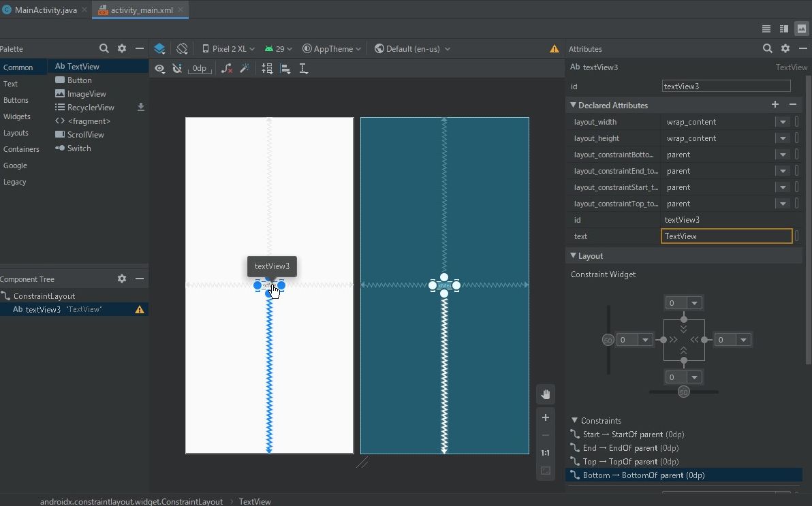Switch to the Design view mode icon

coord(802,29)
